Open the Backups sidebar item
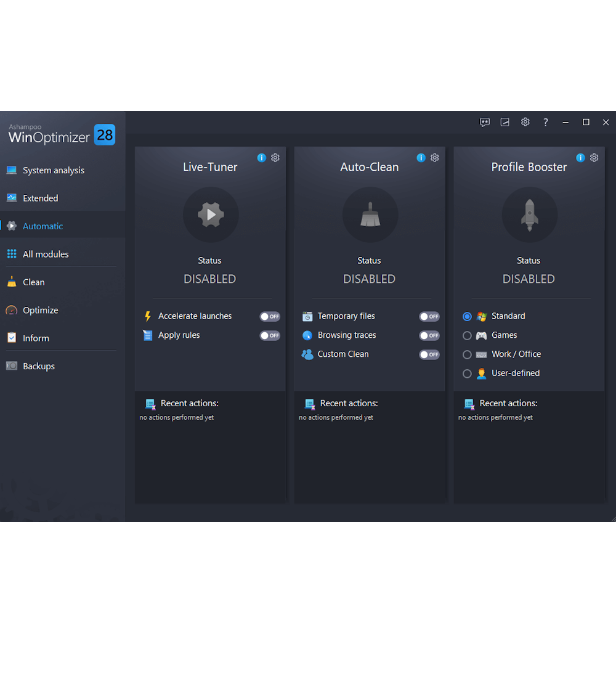Image resolution: width=616 pixels, height=678 pixels. pos(39,366)
